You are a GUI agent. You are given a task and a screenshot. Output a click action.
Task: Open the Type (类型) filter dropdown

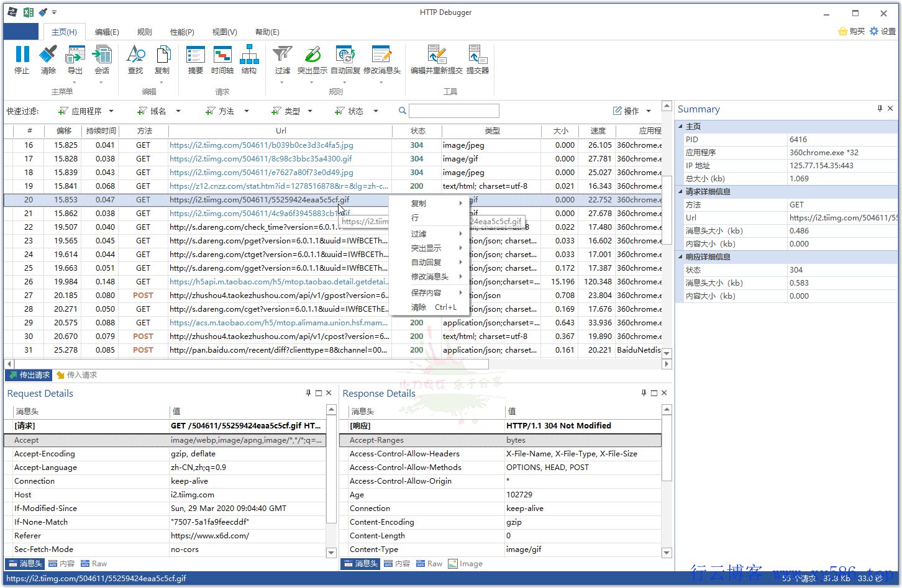pos(293,111)
